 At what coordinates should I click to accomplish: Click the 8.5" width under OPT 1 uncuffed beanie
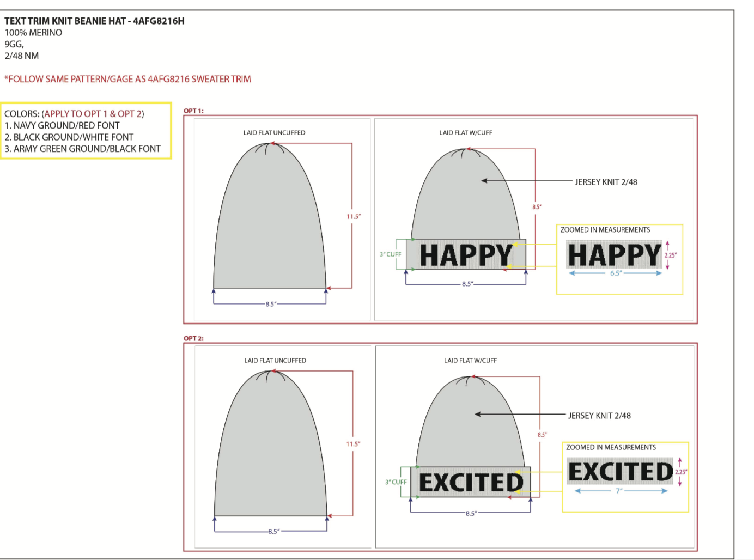(271, 304)
